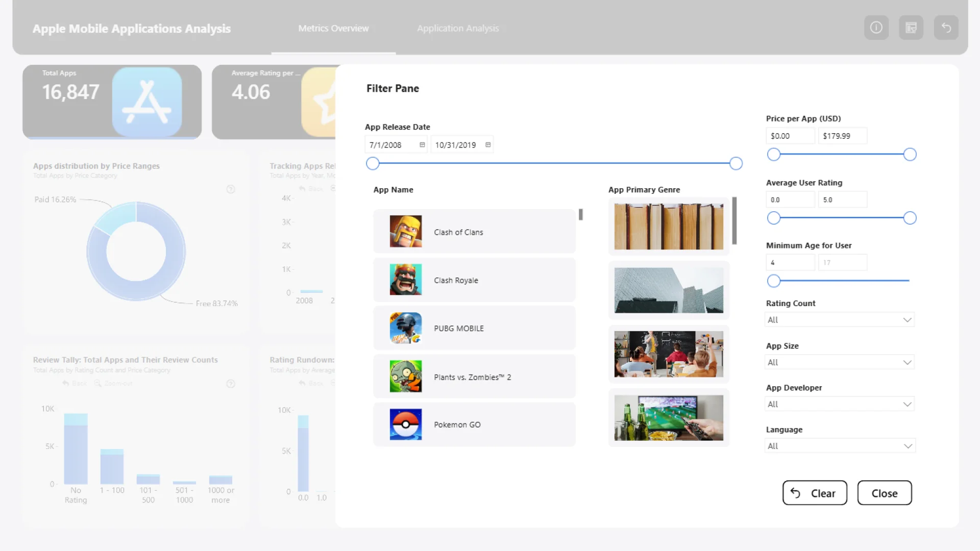Switch to Metrics Overview tab
The width and height of the screenshot is (980, 551).
pos(333,29)
